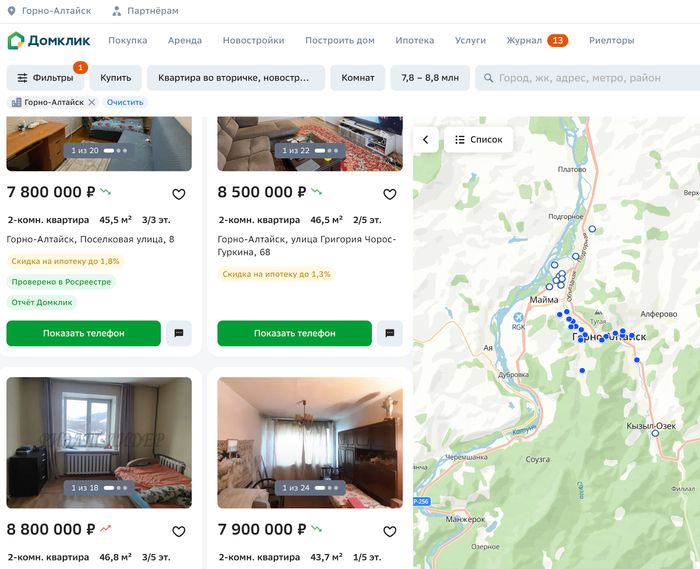Viewport: 700px width, 569px height.
Task: Click the Очистить filters link
Action: [x=125, y=102]
